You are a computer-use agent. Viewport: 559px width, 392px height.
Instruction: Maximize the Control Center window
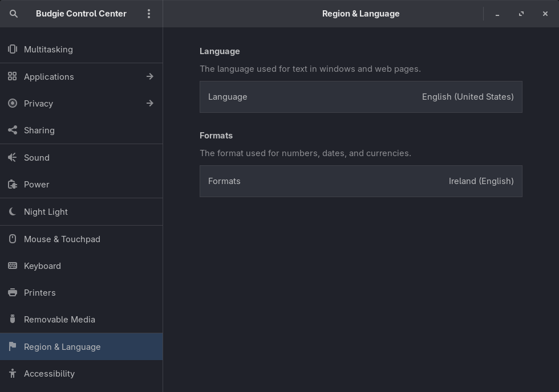(x=521, y=14)
